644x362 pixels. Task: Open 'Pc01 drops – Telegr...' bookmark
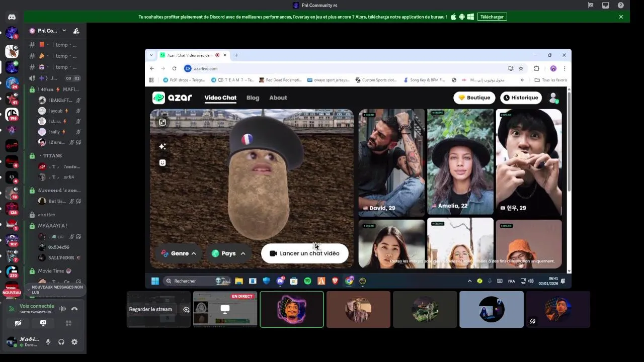184,80
